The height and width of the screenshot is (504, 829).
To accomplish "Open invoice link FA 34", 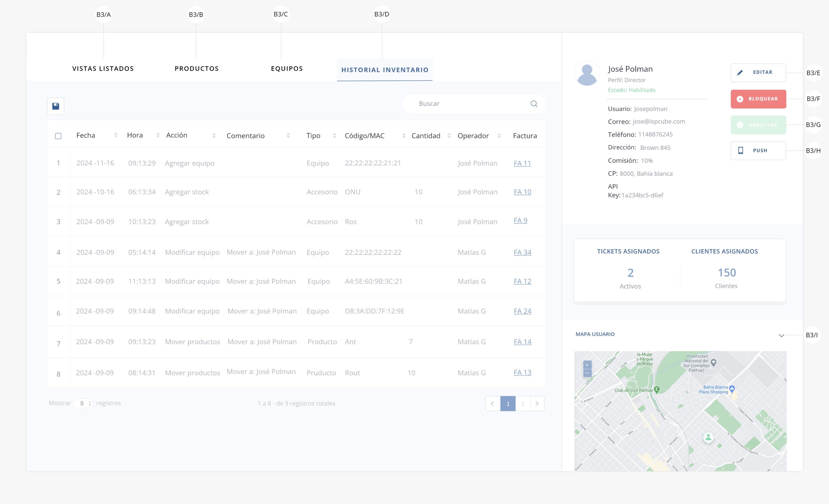I will tap(522, 252).
